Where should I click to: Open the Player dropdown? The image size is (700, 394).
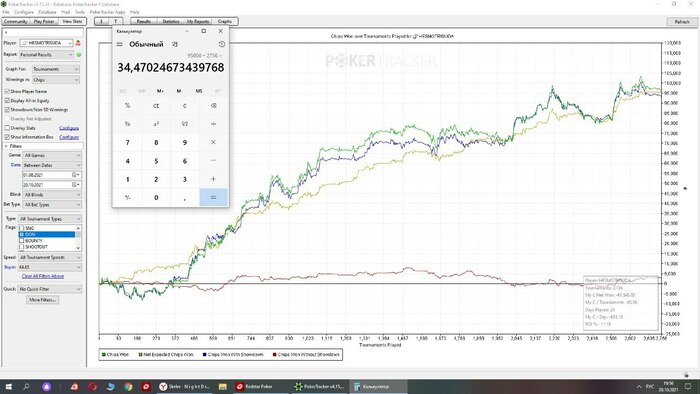click(x=46, y=43)
